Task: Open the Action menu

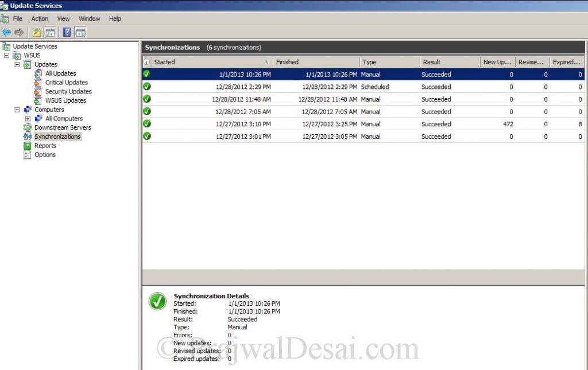Action: 40,19
